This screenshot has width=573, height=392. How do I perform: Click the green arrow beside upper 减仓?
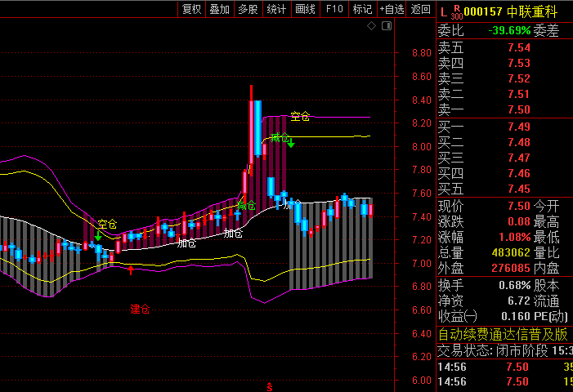pos(291,143)
